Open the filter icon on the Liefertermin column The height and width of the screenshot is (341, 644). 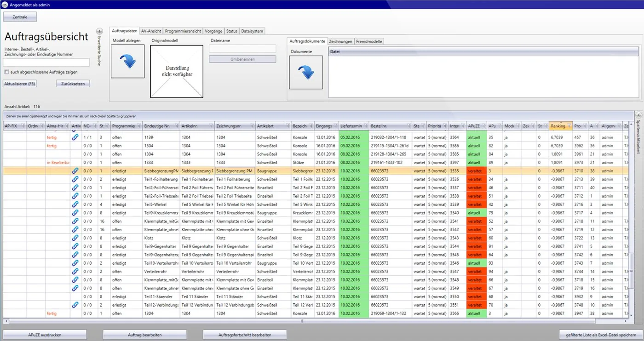coord(366,126)
